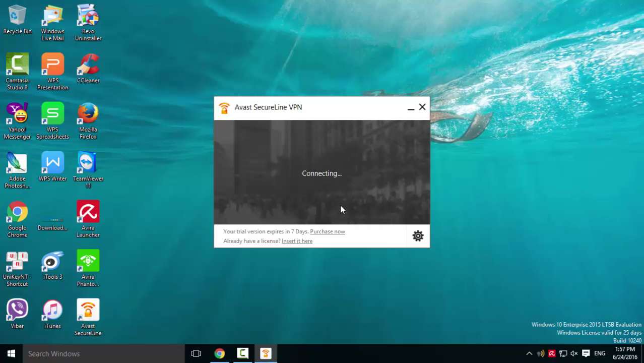644x363 pixels.
Task: Open Task View on taskbar
Action: click(x=196, y=353)
